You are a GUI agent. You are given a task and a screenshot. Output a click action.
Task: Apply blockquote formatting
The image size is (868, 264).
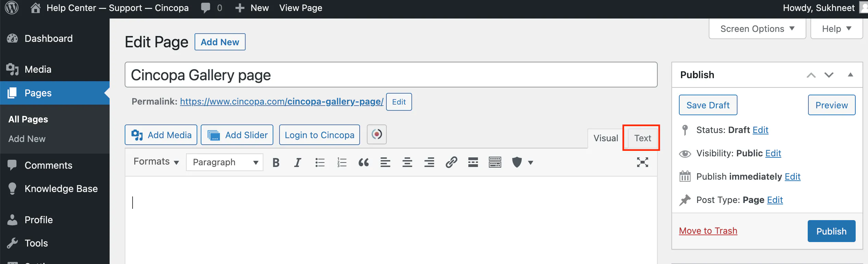pyautogui.click(x=363, y=162)
